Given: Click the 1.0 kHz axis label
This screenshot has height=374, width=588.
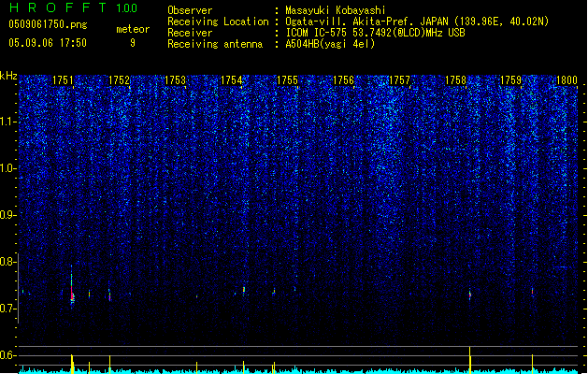Looking at the screenshot, I should (x=7, y=168).
